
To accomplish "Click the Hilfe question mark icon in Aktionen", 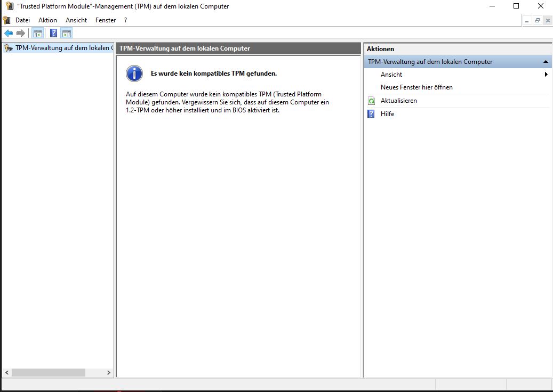I will coord(371,114).
